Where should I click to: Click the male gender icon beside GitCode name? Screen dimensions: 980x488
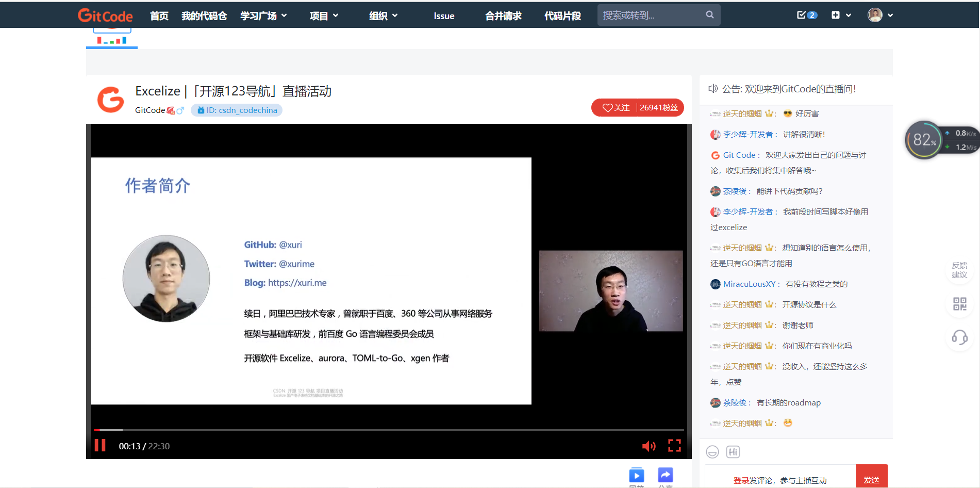pyautogui.click(x=180, y=110)
